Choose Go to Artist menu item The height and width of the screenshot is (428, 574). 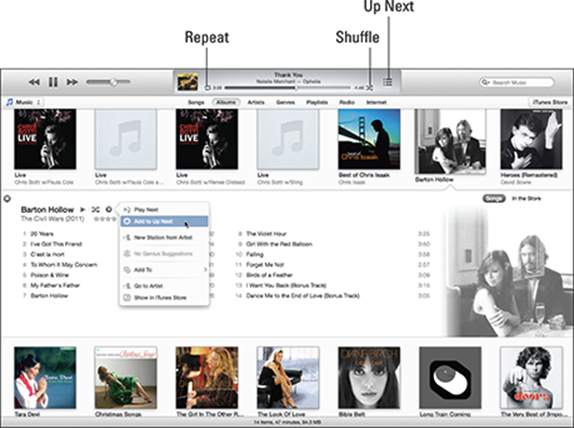(x=164, y=286)
